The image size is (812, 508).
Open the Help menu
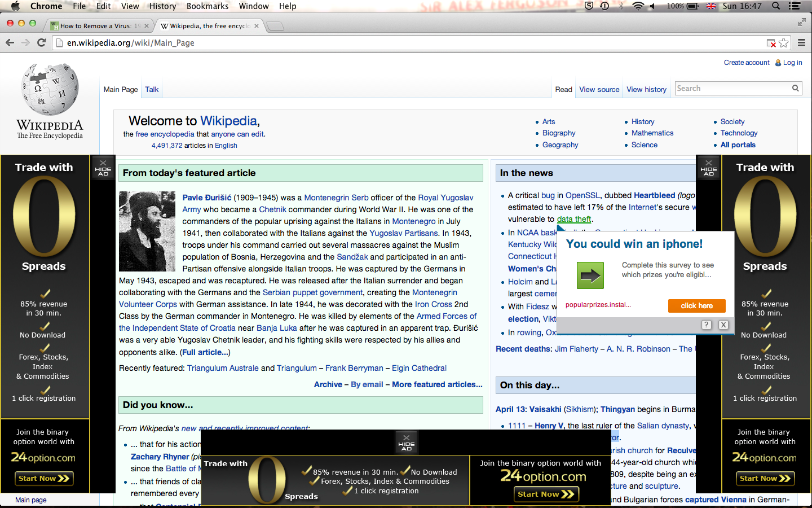coord(288,6)
